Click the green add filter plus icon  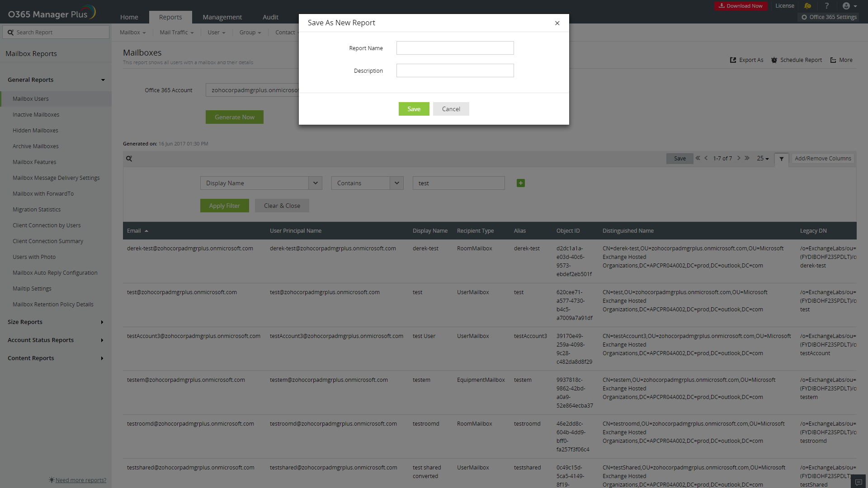click(521, 183)
